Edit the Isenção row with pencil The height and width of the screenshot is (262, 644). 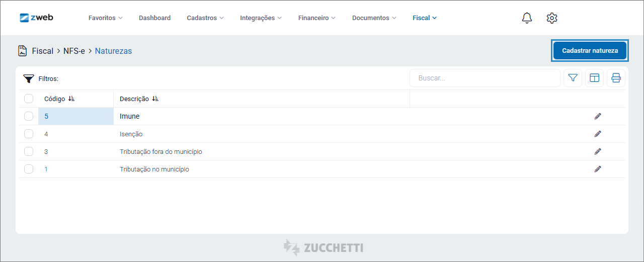pos(598,134)
